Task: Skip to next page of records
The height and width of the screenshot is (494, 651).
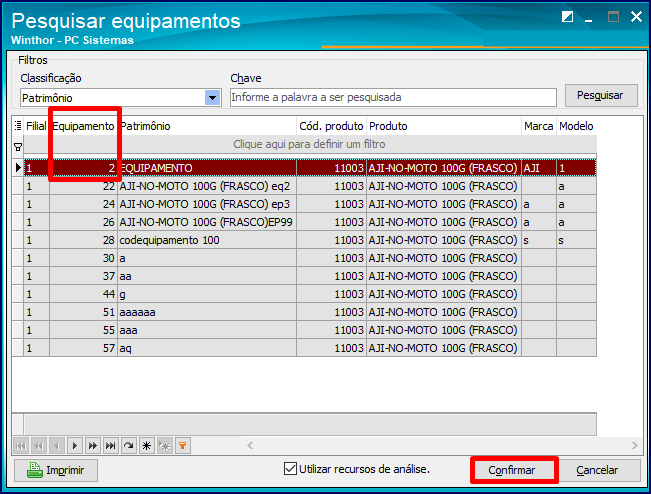Action: point(93,446)
